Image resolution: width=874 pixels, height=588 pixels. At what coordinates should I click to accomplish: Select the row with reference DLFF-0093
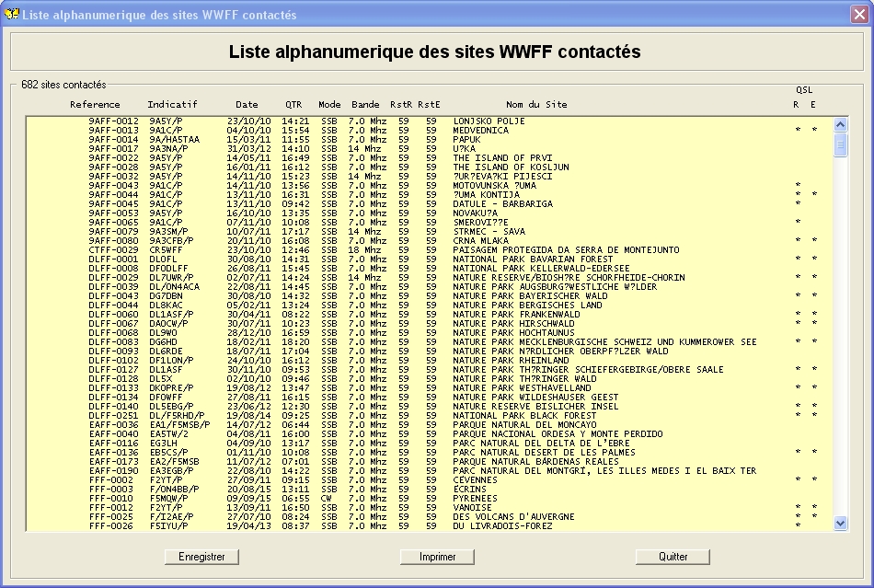(x=430, y=352)
